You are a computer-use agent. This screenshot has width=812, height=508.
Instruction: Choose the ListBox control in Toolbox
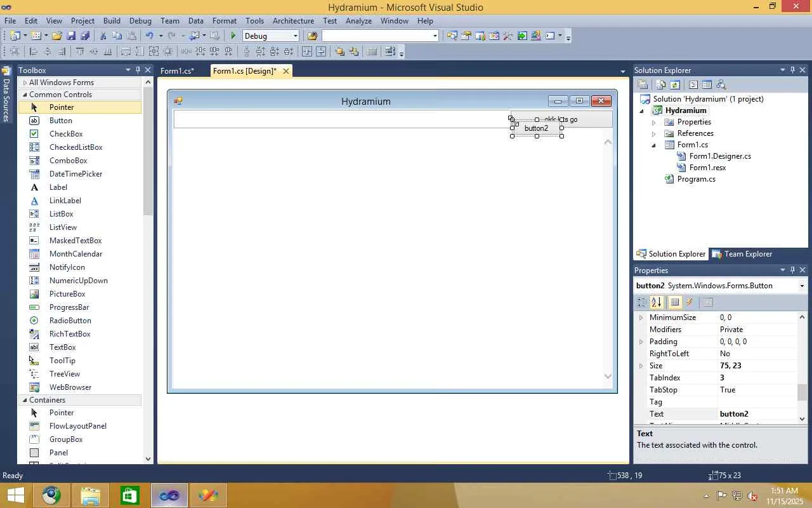click(x=79, y=214)
